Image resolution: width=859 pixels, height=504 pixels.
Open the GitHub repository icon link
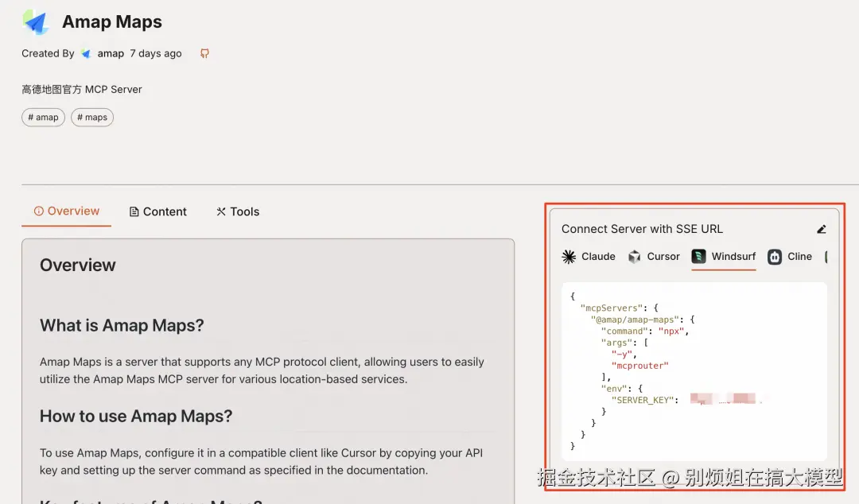coord(204,53)
